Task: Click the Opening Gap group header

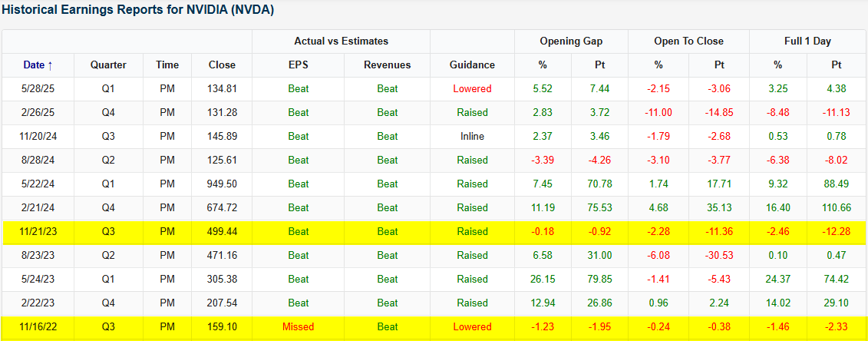Action: [571, 41]
